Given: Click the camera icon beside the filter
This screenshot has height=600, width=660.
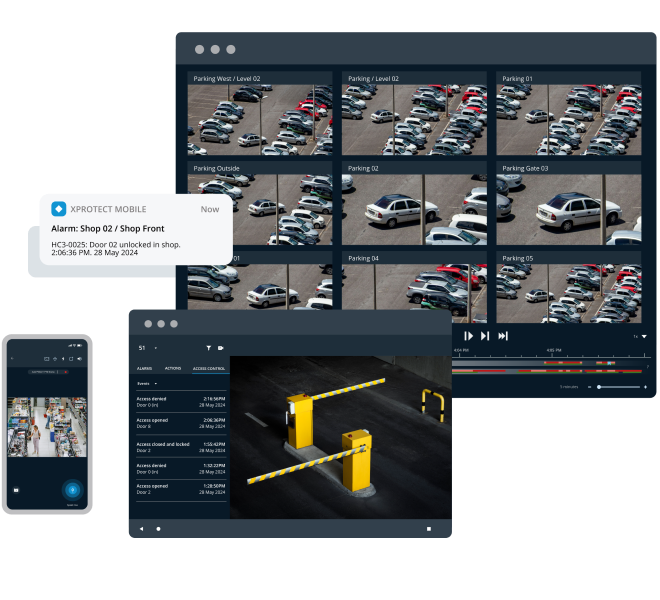Looking at the screenshot, I should pos(220,348).
